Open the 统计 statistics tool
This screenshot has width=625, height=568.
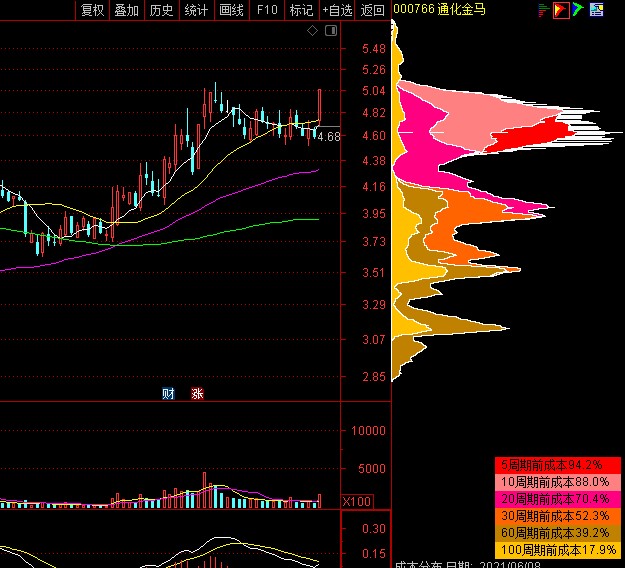(x=196, y=10)
